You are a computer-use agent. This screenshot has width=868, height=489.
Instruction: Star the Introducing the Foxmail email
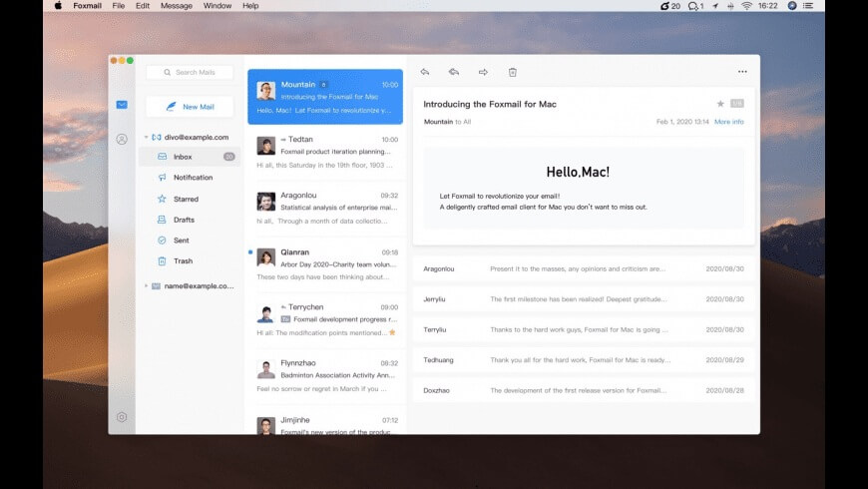[x=720, y=104]
